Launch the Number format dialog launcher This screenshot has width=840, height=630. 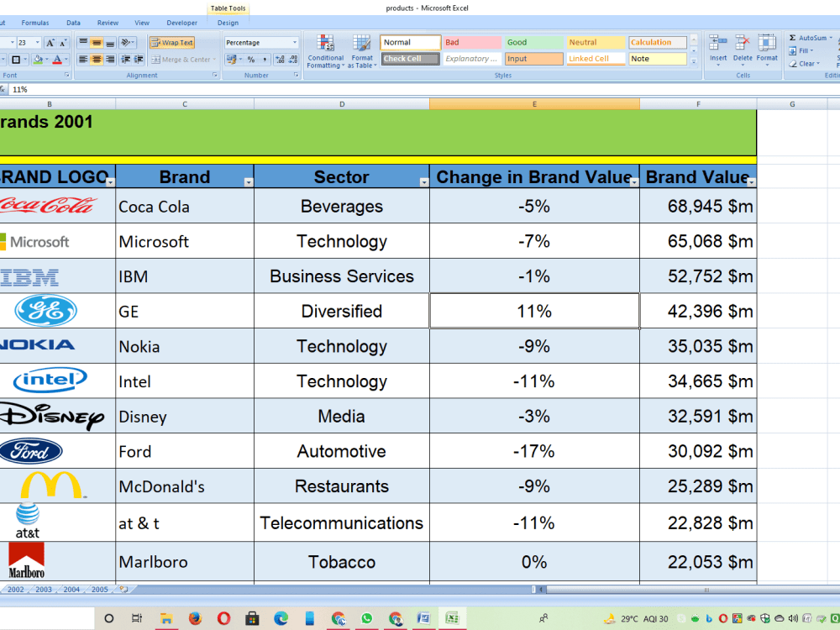[297, 75]
